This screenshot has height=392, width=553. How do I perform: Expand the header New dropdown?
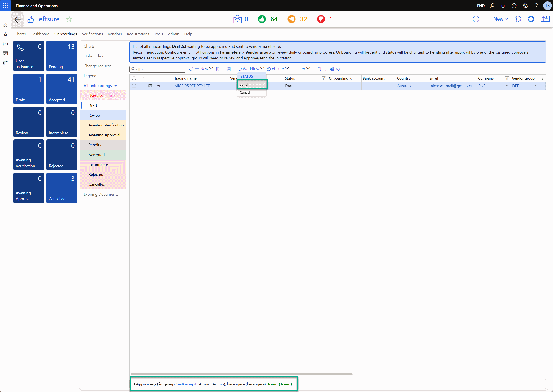[497, 19]
